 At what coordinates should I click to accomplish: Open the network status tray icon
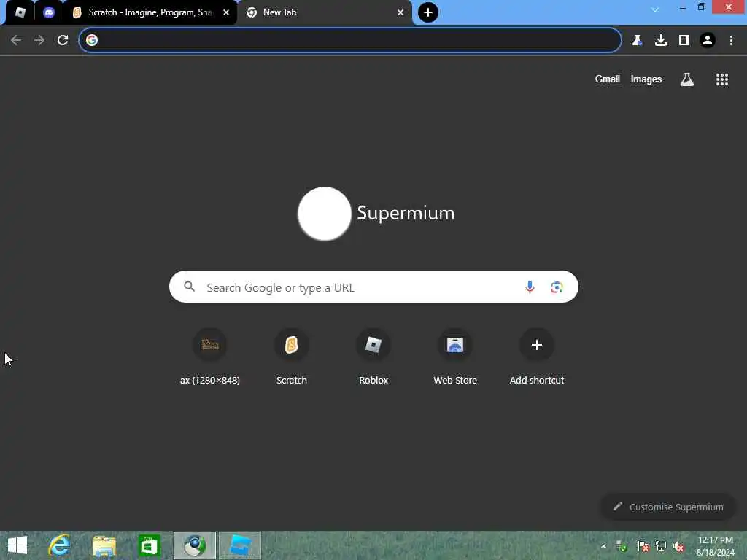click(661, 546)
